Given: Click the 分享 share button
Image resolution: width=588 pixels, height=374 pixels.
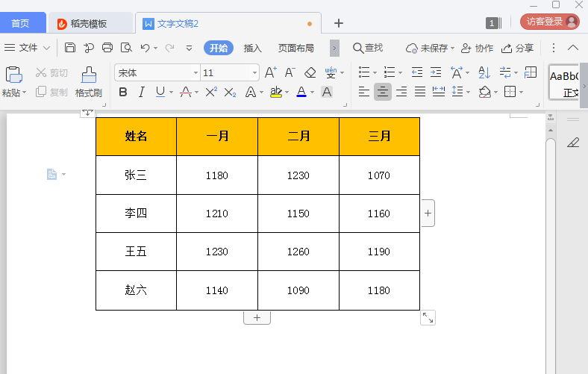Looking at the screenshot, I should point(518,48).
